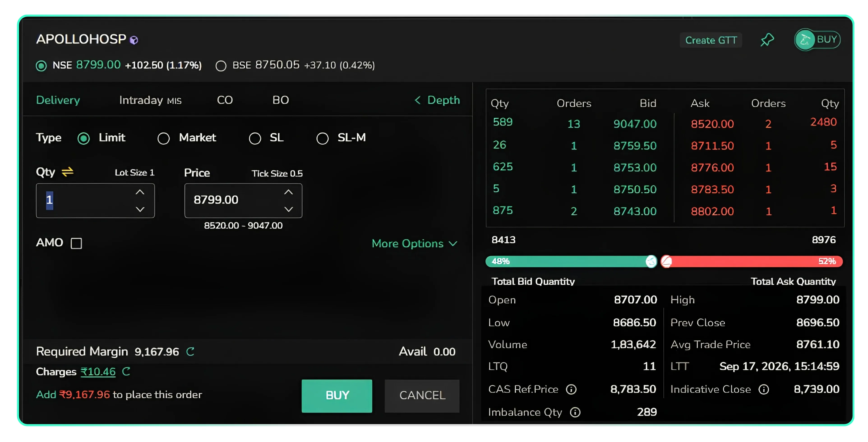
Task: Click bid price 9047.00 in depth
Action: tap(635, 124)
